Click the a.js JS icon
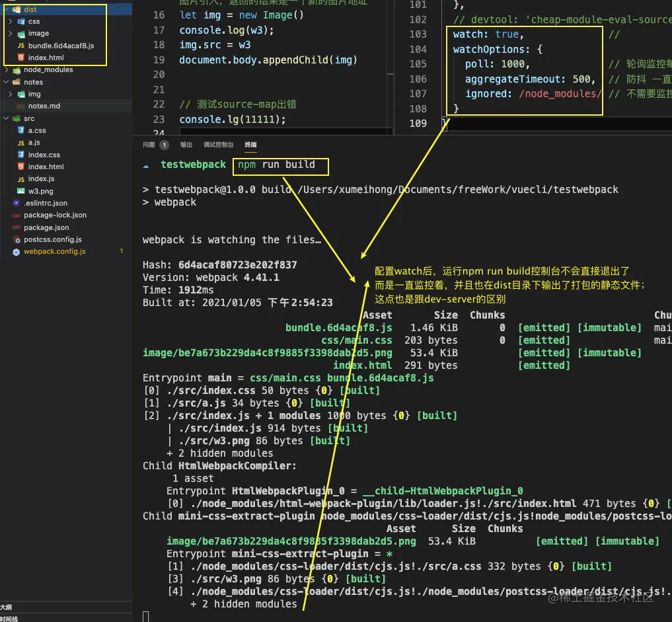 point(21,142)
